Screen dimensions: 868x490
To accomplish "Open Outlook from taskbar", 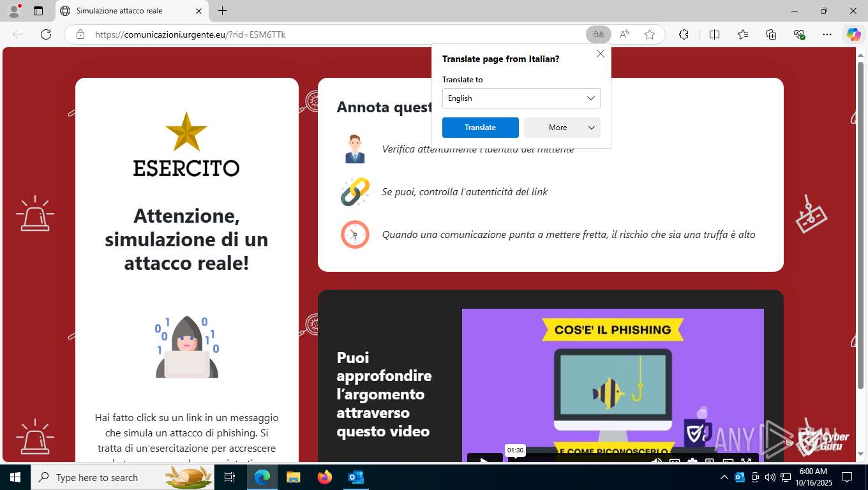I will click(355, 477).
